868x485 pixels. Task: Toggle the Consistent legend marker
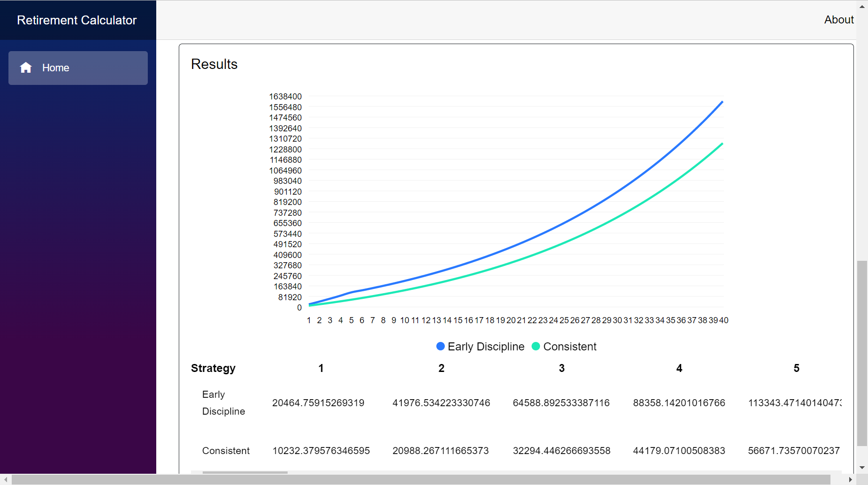[x=536, y=346]
